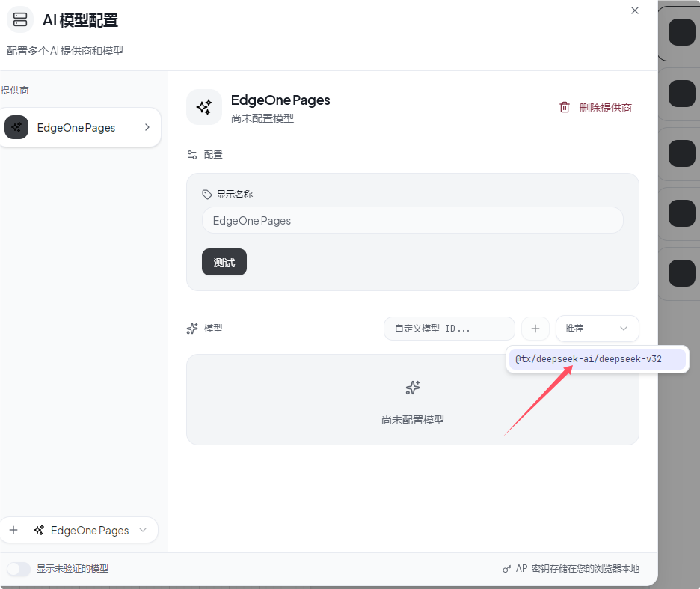This screenshot has height=589, width=700.
Task: Click the plus button to add custom model
Action: [535, 329]
